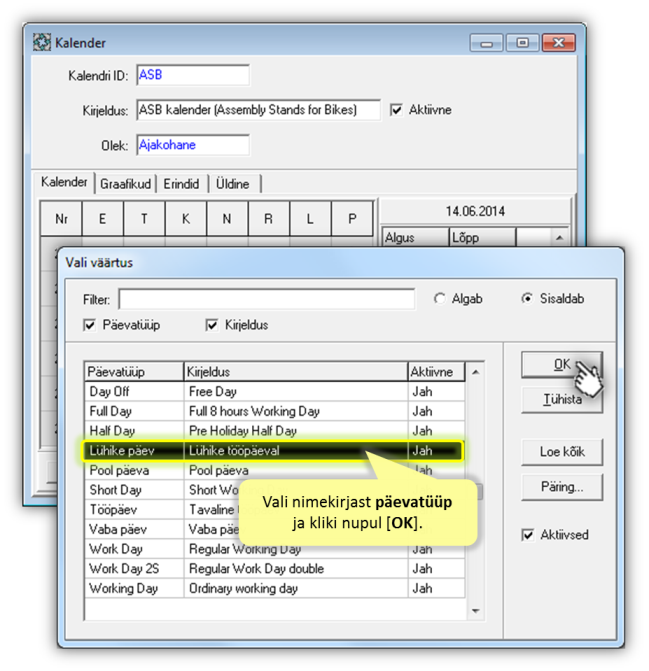Click the Algus column header
This screenshot has width=649, height=671.
415,238
